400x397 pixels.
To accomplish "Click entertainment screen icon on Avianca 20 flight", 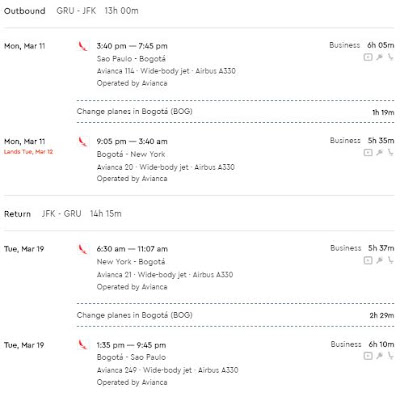I will click(x=368, y=153).
